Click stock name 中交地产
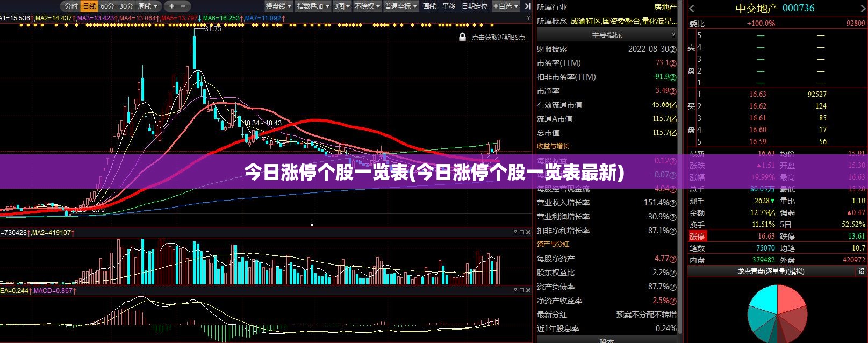Image resolution: width=868 pixels, height=343 pixels. pyautogui.click(x=757, y=9)
